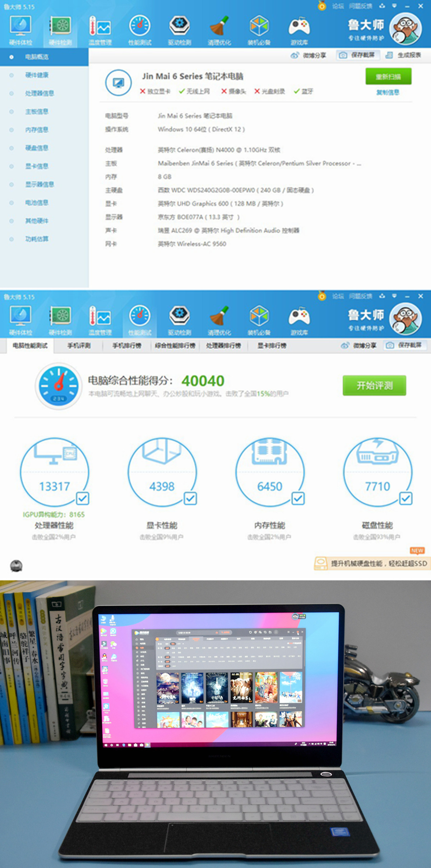Switch to the 手机排行榜 tab

126,346
